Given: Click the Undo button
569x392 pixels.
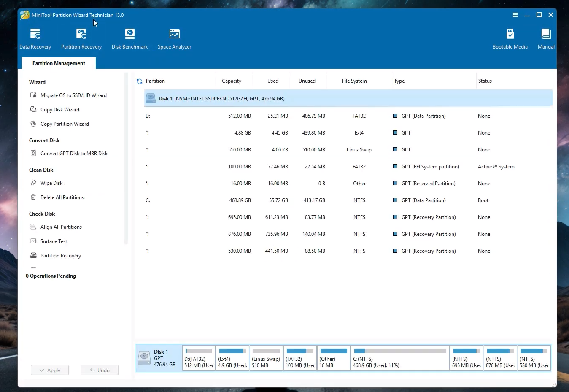Looking at the screenshot, I should pos(100,370).
